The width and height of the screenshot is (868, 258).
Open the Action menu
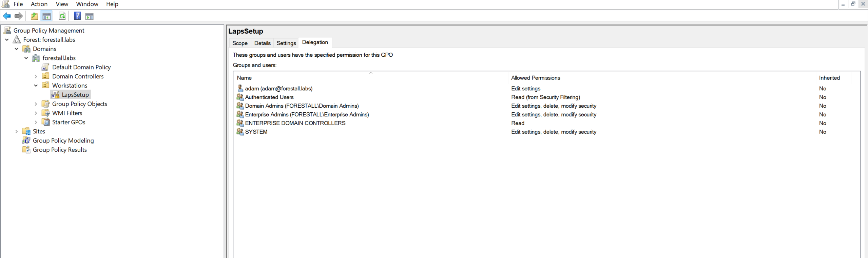[x=39, y=4]
